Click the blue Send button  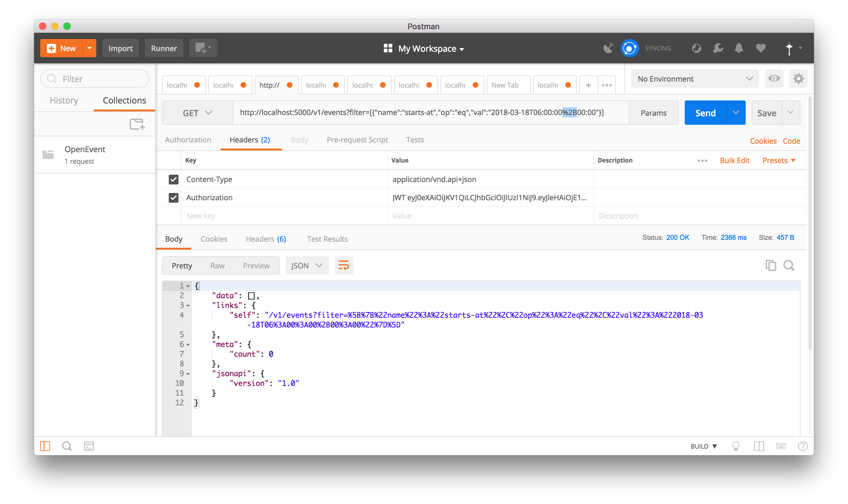705,113
